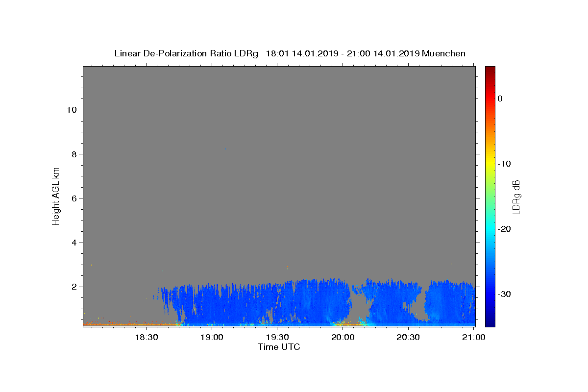Click the height tick label 8

73,154
